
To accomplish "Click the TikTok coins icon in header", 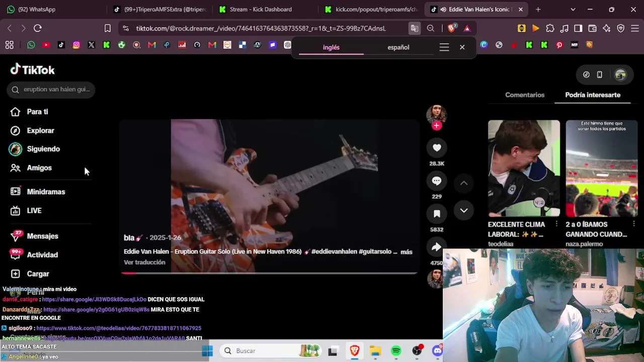I will coord(586,75).
